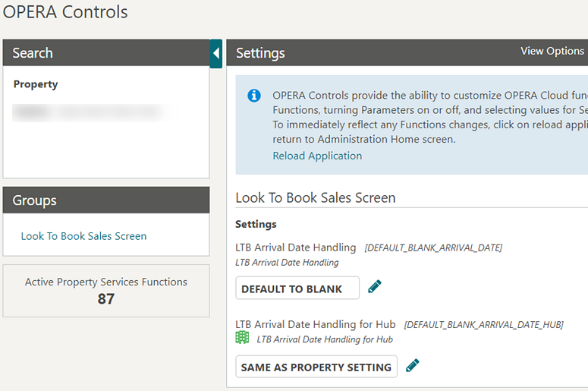Select the blurred Property value field
588x391 pixels.
pyautogui.click(x=90, y=112)
